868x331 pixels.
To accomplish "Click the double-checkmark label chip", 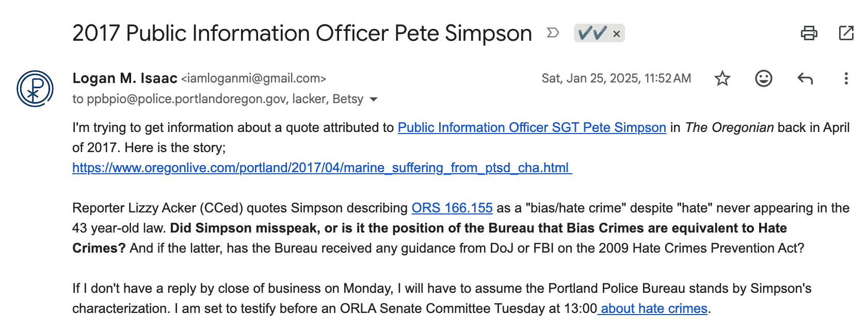I will point(592,34).
